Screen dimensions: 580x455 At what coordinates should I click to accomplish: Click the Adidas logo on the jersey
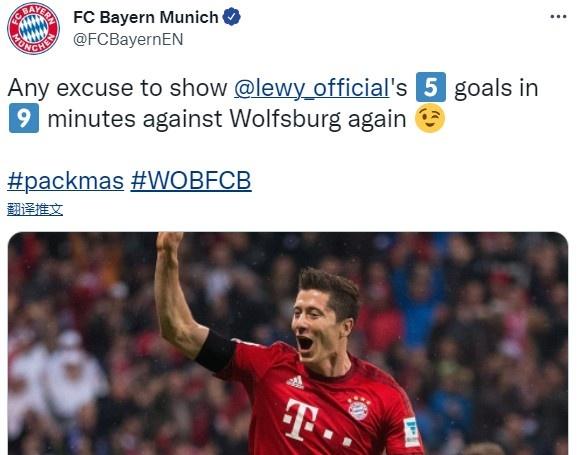click(295, 382)
